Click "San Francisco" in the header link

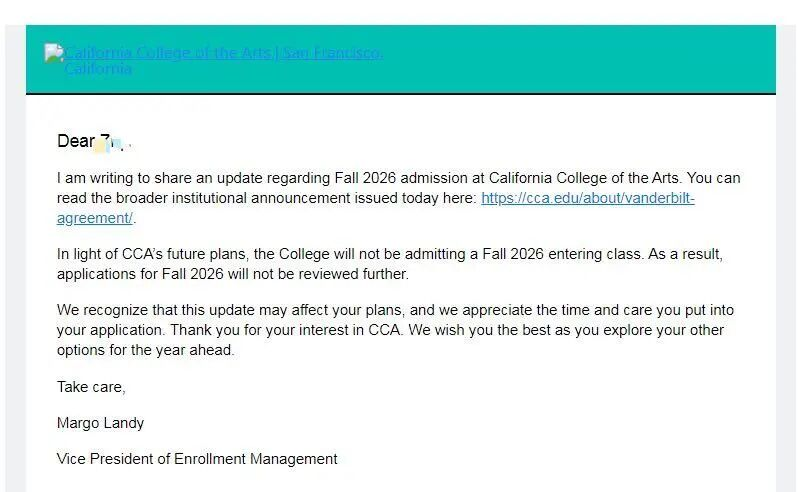coord(332,53)
